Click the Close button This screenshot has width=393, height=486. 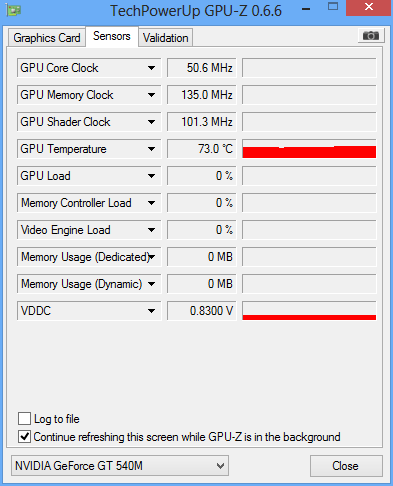pos(346,466)
